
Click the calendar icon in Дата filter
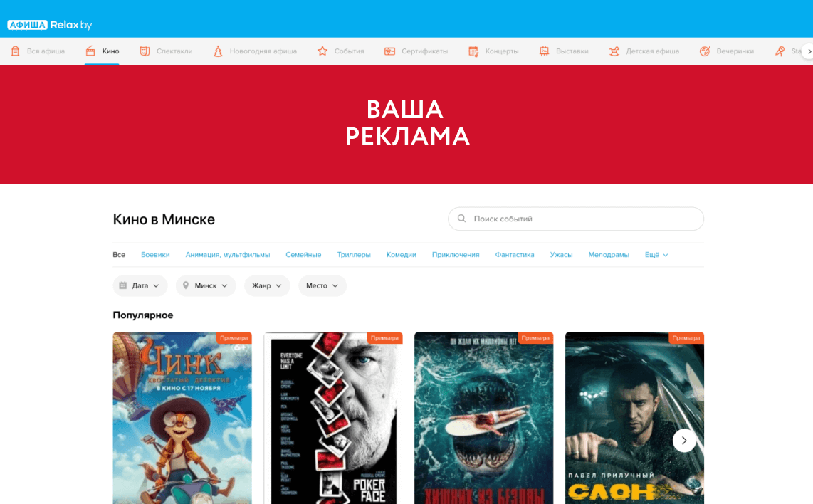click(x=123, y=285)
